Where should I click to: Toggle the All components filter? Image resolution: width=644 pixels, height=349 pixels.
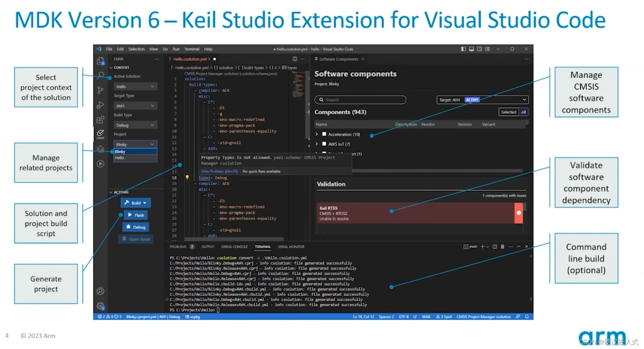[524, 112]
